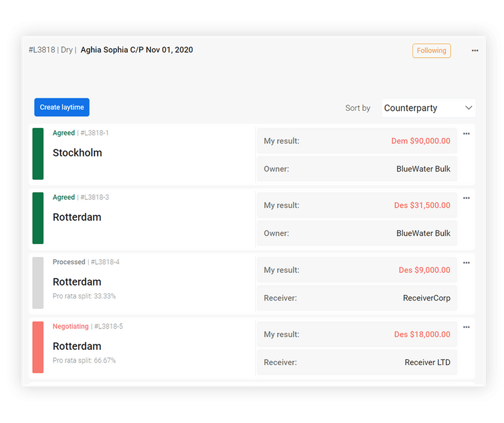504x423 pixels.
Task: Open three-dot menu for Negotiating Rotterdam laytime
Action: (466, 327)
